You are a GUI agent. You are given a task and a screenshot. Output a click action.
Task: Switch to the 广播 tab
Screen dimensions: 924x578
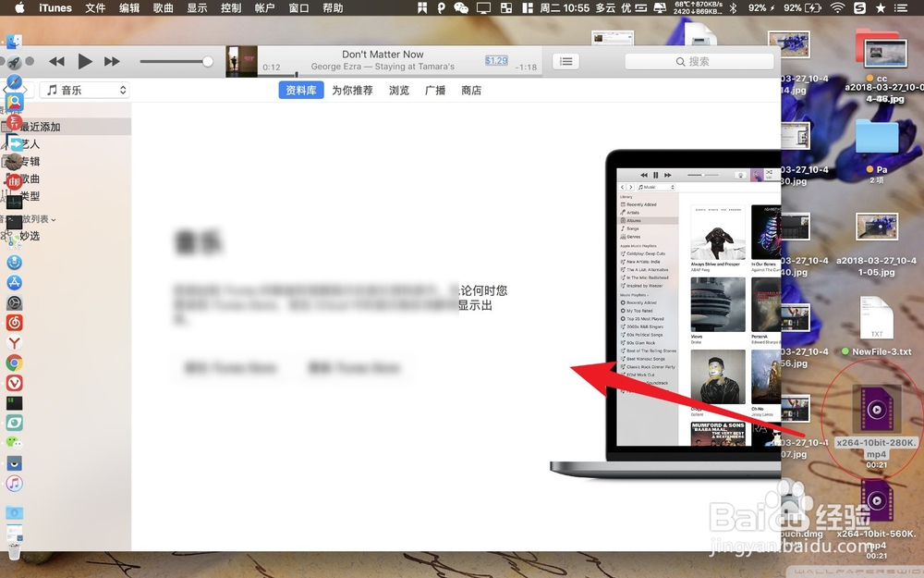[x=435, y=91]
